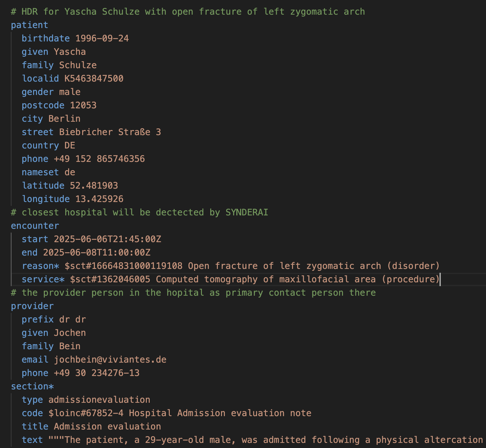Click the 'patient' keyword line

[29, 25]
